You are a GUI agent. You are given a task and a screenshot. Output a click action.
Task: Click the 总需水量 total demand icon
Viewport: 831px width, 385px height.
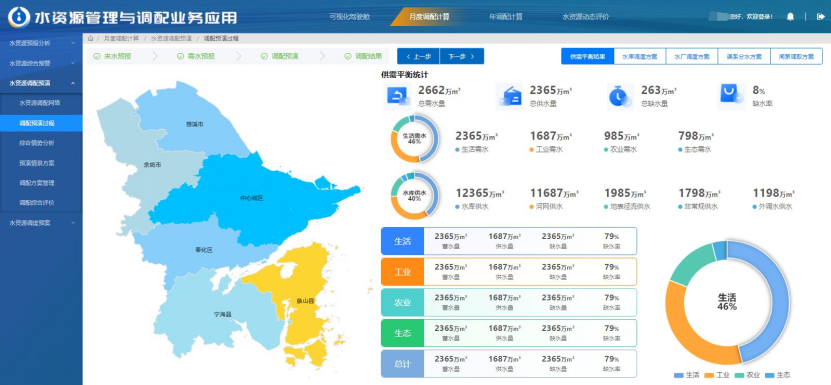397,97
